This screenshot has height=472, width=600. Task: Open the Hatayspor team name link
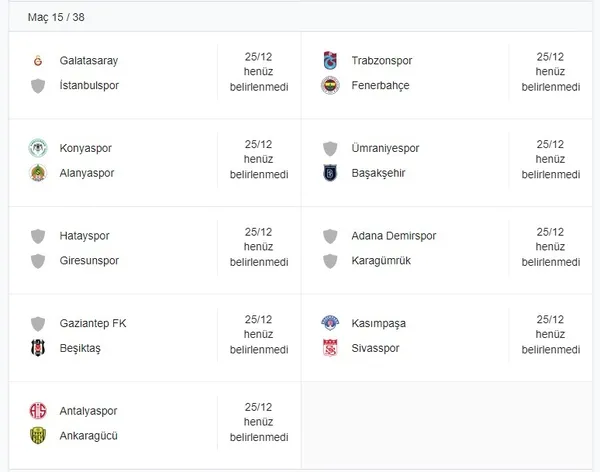coord(85,236)
